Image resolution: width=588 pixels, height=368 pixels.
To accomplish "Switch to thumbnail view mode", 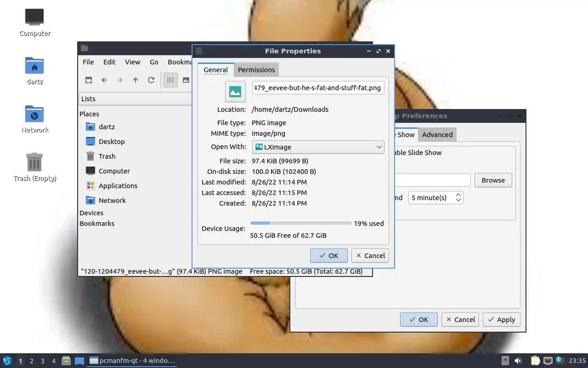I will 186,80.
